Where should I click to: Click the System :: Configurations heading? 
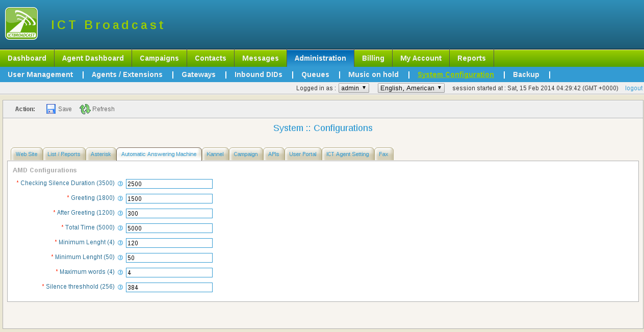[323, 128]
